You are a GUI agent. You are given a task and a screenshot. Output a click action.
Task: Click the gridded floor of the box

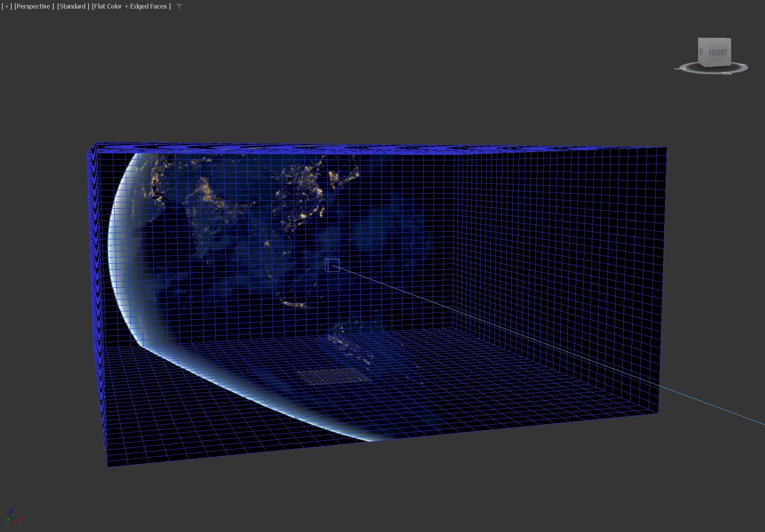click(x=428, y=389)
